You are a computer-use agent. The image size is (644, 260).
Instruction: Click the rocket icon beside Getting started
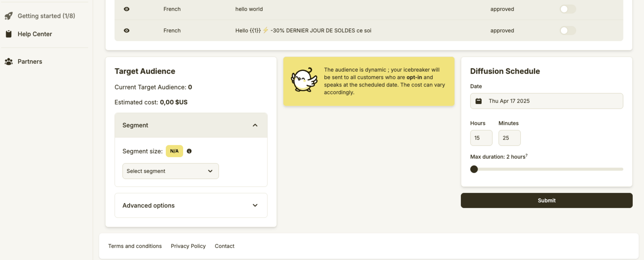click(x=8, y=16)
